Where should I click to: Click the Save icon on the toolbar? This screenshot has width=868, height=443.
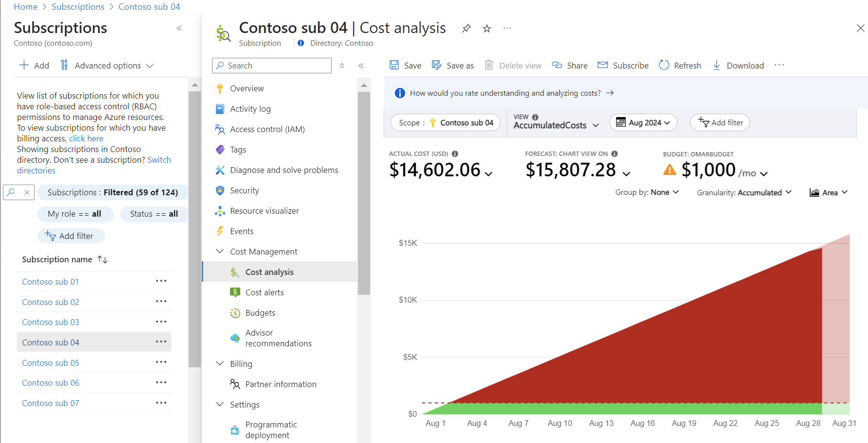(395, 65)
